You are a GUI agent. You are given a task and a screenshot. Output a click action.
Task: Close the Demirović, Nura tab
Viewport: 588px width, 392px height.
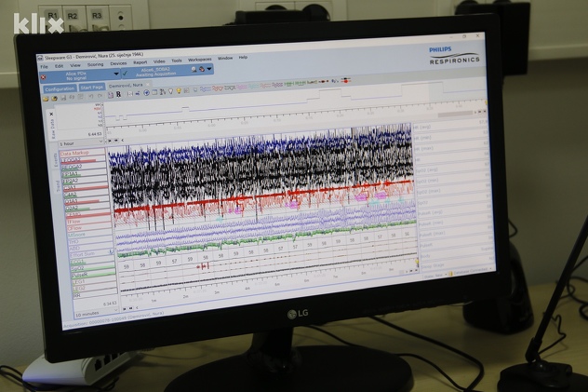[x=148, y=85]
